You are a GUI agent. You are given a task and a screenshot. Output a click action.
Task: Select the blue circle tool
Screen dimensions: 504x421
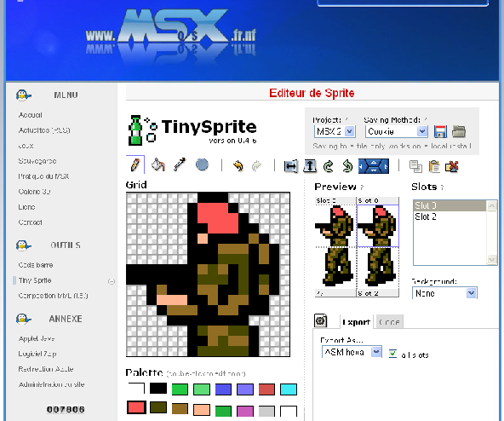(202, 164)
